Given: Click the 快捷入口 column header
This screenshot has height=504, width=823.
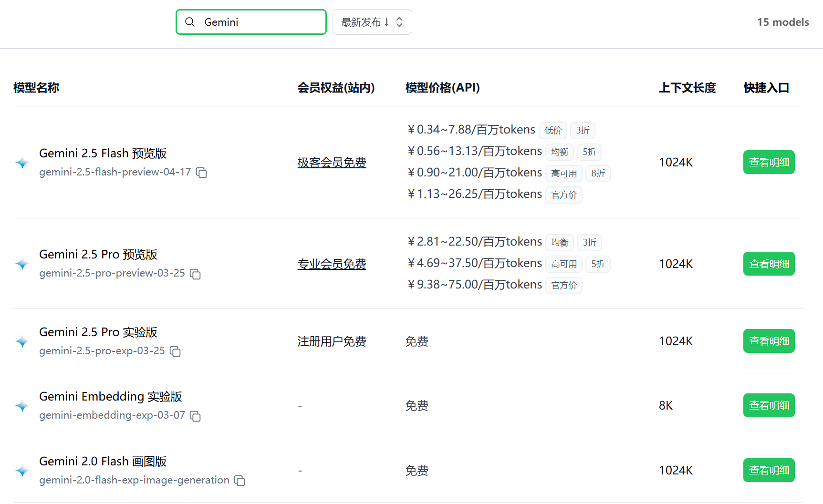Looking at the screenshot, I should [x=766, y=88].
